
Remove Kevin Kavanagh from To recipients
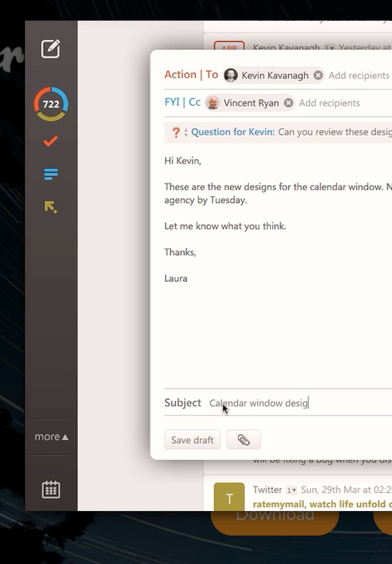click(x=318, y=75)
